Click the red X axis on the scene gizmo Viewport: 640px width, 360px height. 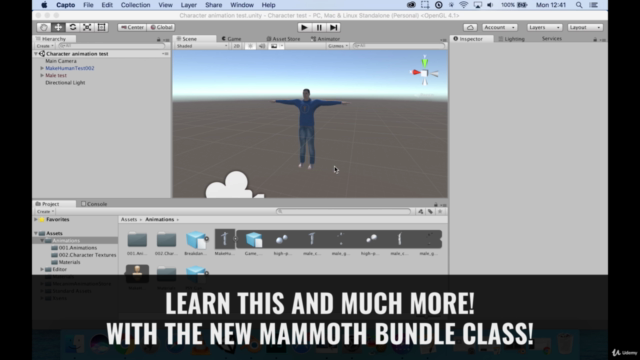416,73
